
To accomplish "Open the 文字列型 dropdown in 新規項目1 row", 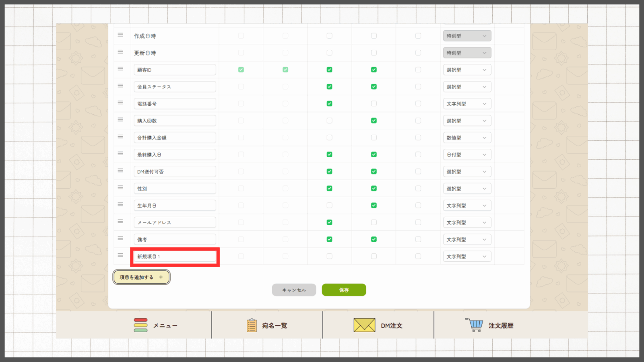I will (466, 256).
